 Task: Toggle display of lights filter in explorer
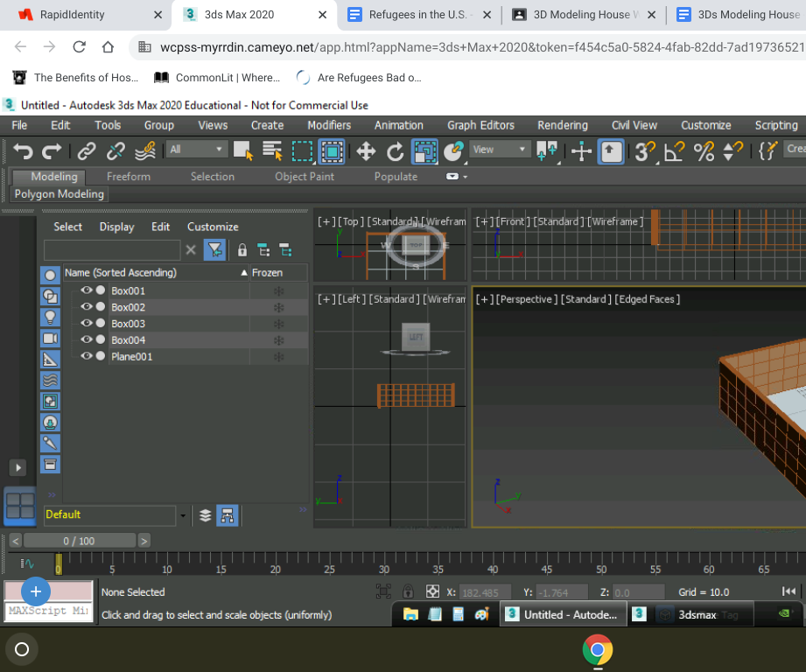50,317
